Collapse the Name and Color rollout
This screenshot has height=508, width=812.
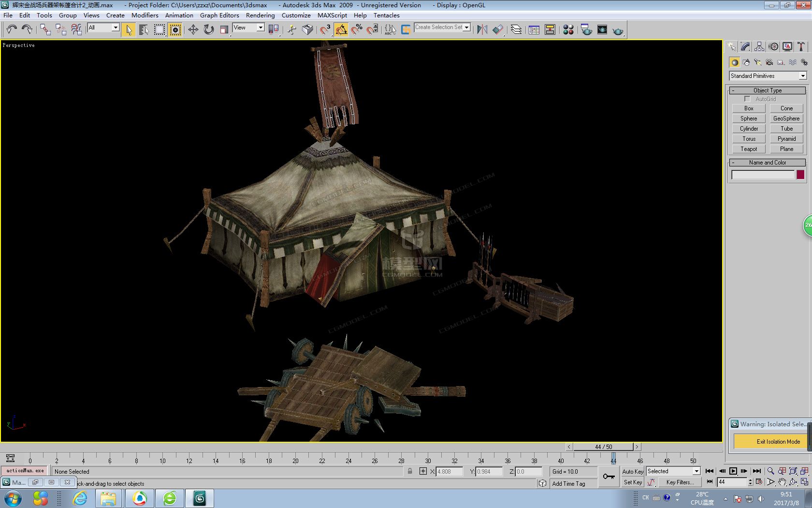point(768,163)
